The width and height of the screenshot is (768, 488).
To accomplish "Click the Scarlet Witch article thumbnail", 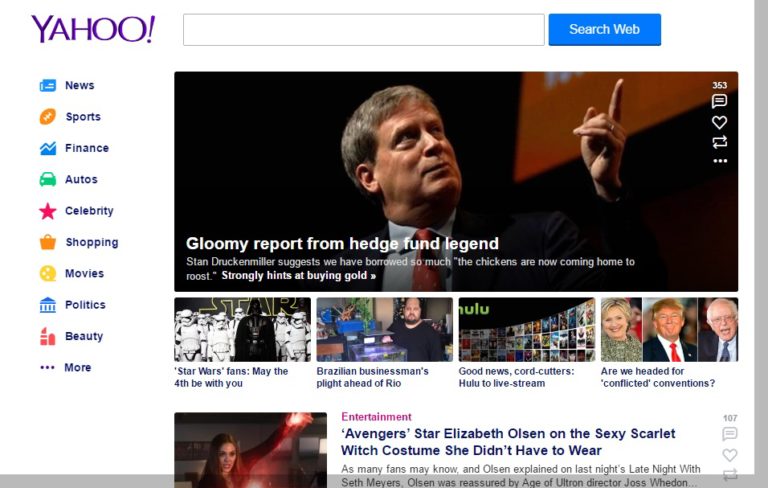I will click(250, 450).
